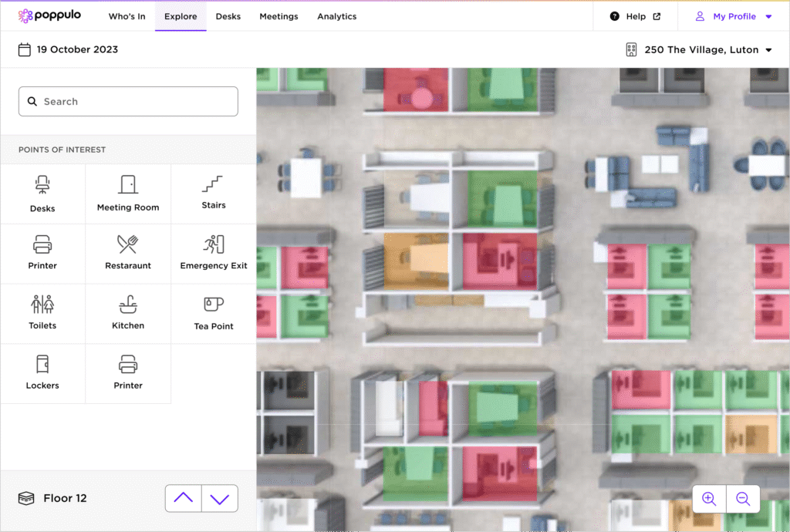Show Emergency Exit locations
The width and height of the screenshot is (790, 532).
(214, 254)
